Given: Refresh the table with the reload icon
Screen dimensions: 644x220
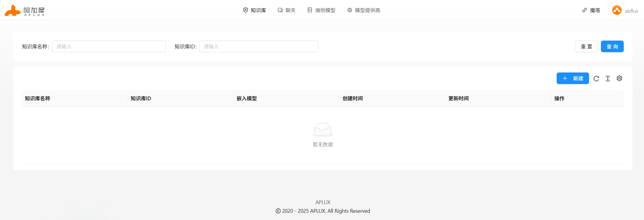Looking at the screenshot, I should 596,79.
